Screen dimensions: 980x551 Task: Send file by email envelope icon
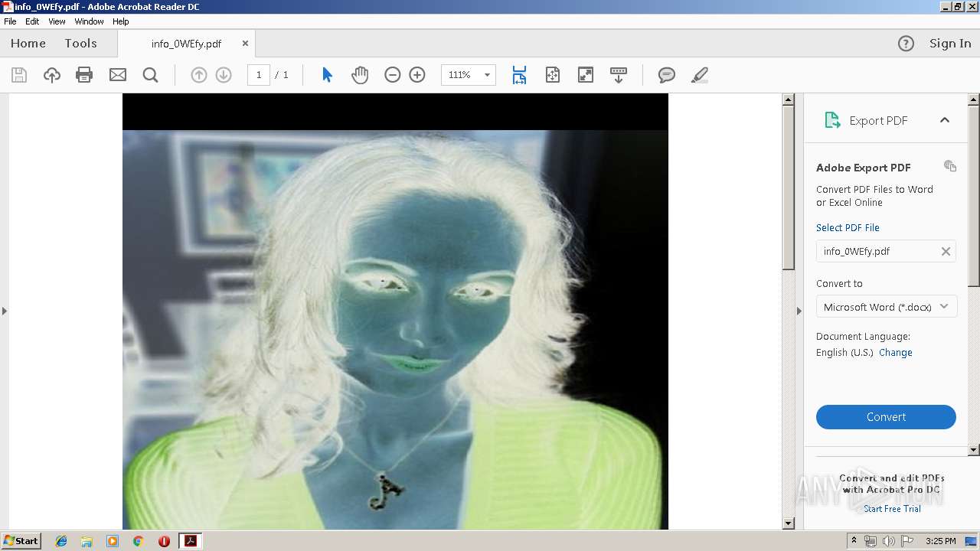coord(118,75)
